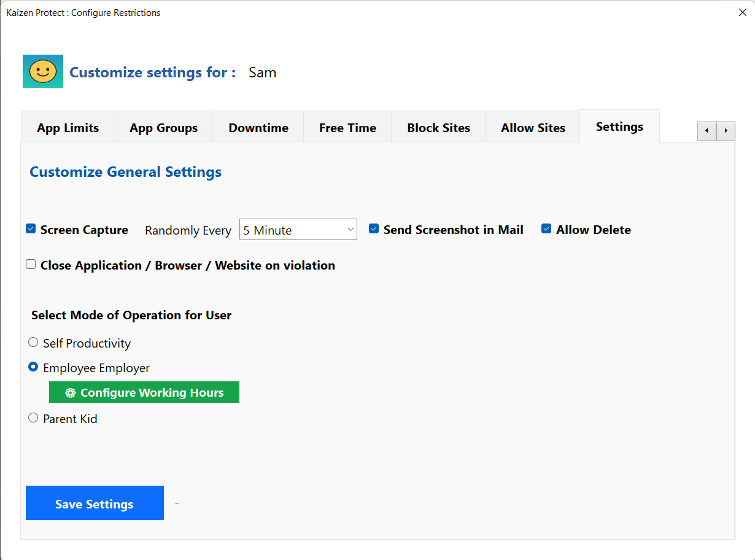Select the Self Productivity mode

pos(33,343)
